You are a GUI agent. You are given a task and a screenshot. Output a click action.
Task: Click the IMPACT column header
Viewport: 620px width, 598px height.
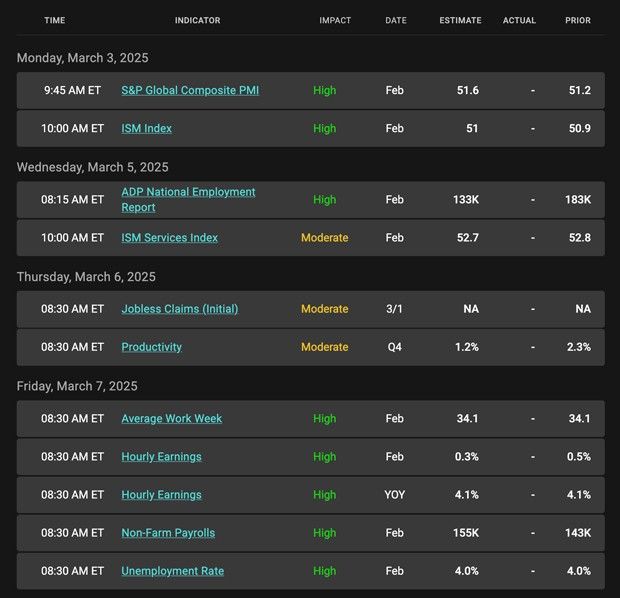(x=335, y=20)
